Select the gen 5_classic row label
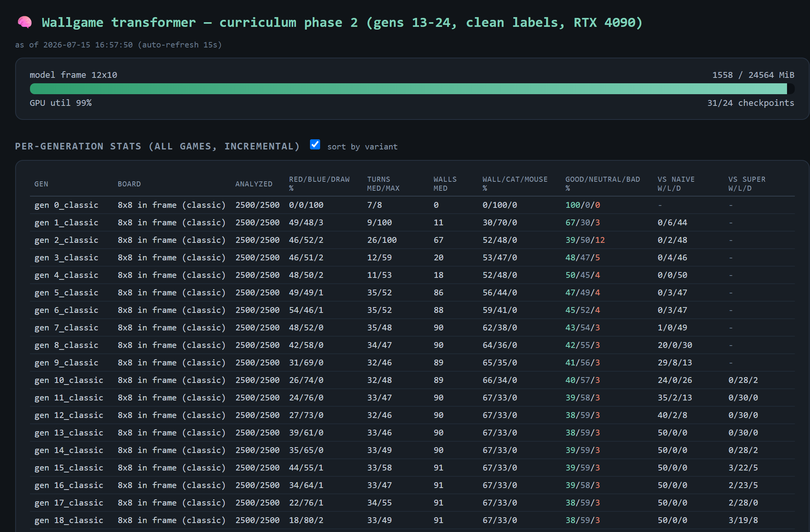 66,293
